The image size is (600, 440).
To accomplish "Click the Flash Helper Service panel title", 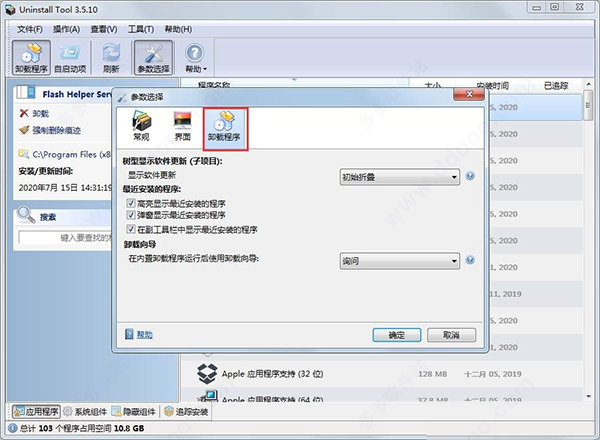I will (x=77, y=94).
